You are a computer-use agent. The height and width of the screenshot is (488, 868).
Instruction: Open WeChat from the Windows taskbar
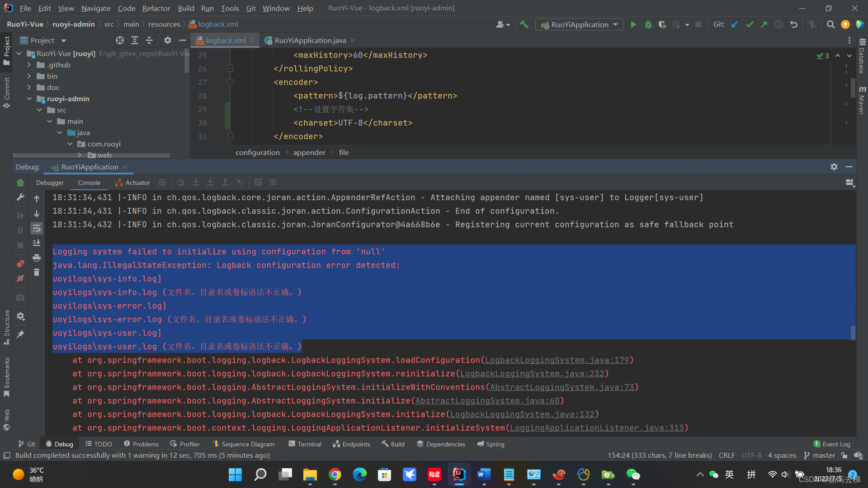coord(633,474)
